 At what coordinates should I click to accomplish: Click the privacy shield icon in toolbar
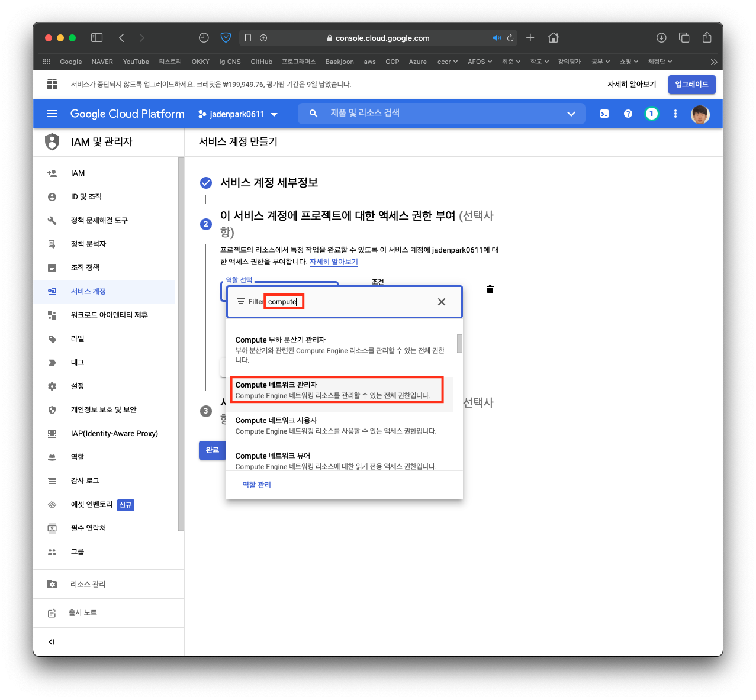(226, 38)
